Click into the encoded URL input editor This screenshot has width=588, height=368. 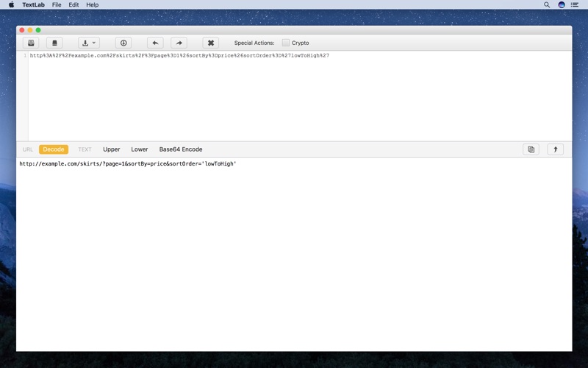click(300, 96)
